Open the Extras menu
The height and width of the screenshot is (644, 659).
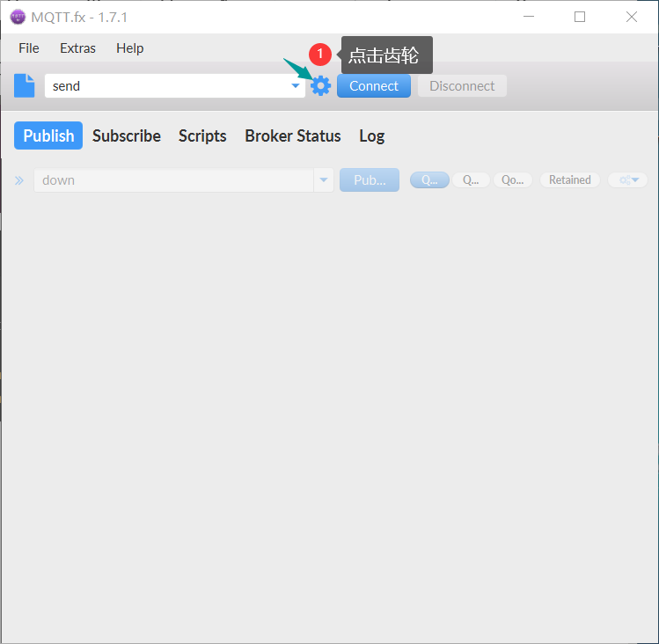pos(77,48)
